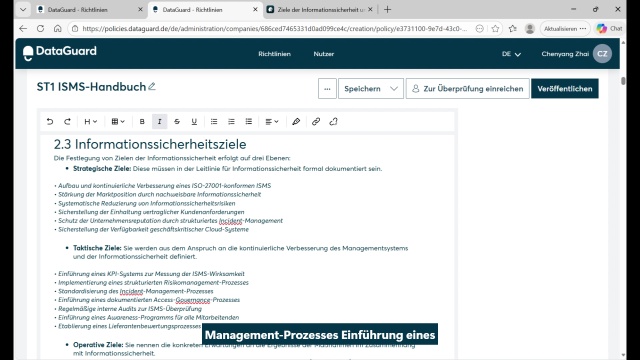Open the heading style dropdown
640x360 pixels.
pos(91,122)
